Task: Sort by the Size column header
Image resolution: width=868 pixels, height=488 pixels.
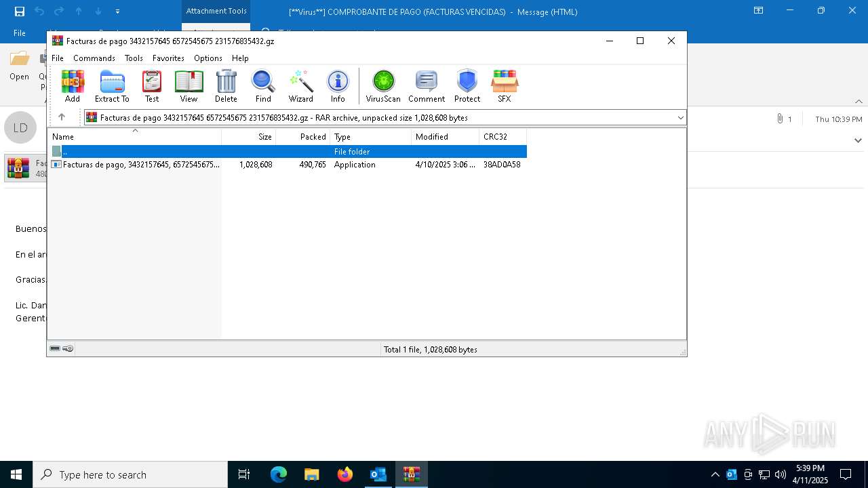Action: [x=249, y=136]
